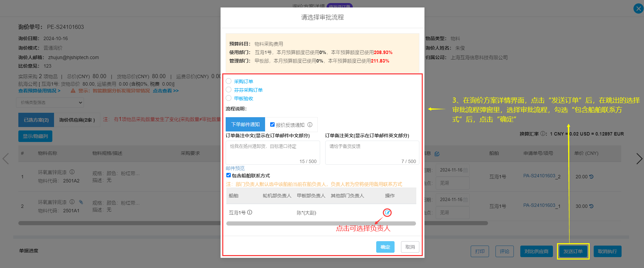Click the 取消执行 button

[x=607, y=251]
